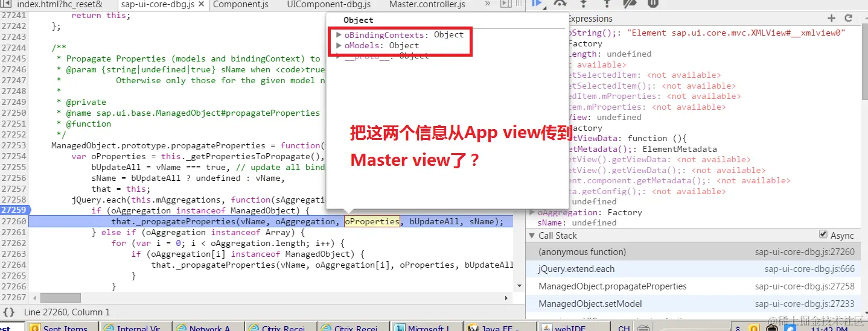Image resolution: width=868 pixels, height=331 pixels.
Task: Expand oBindingContexts object in tooltip
Action: (339, 34)
